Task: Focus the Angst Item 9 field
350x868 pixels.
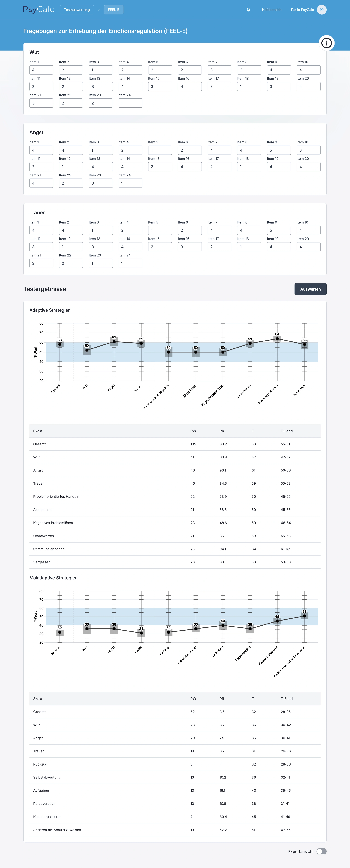Action: (279, 150)
